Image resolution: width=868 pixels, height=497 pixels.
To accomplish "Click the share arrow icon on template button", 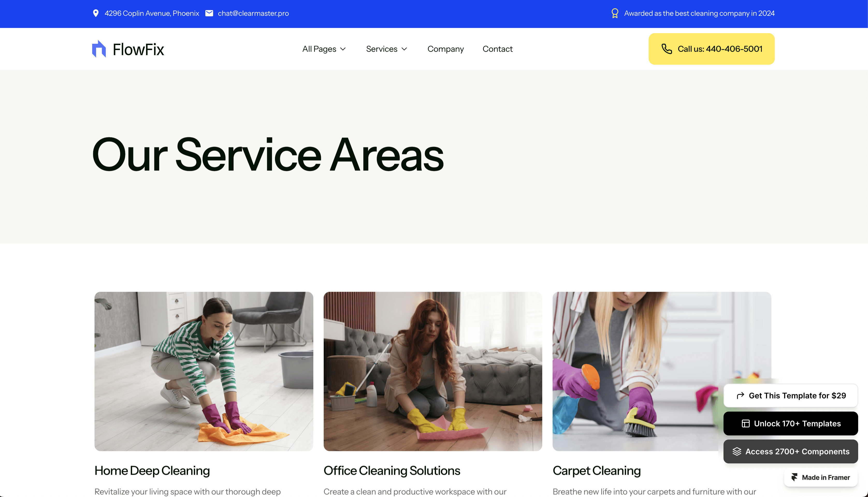I will point(740,396).
